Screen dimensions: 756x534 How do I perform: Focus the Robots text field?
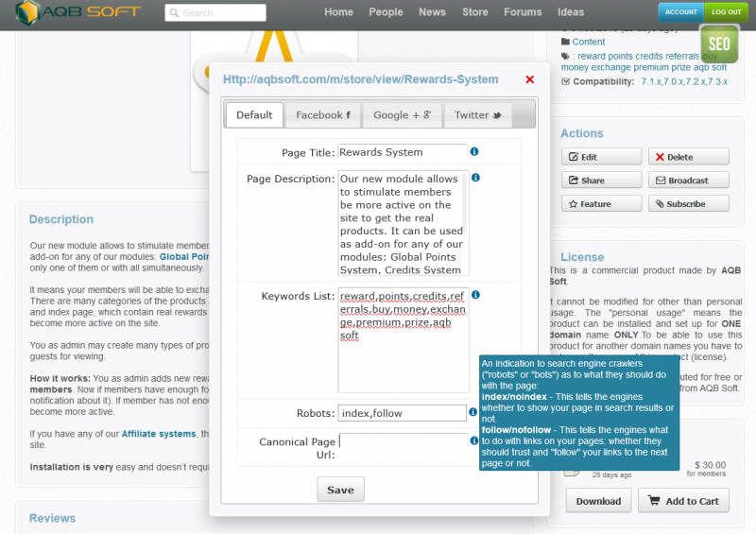pyautogui.click(x=402, y=413)
